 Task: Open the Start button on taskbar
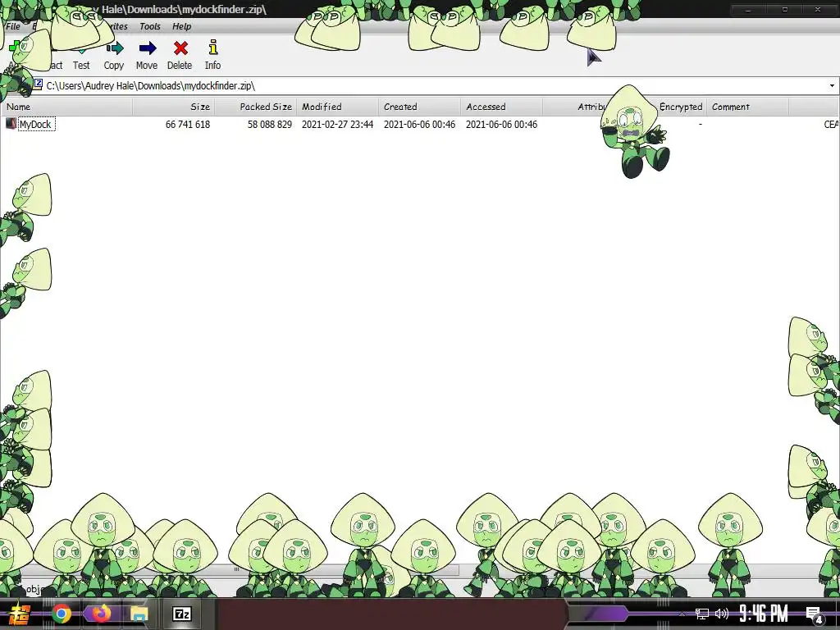coord(21,614)
